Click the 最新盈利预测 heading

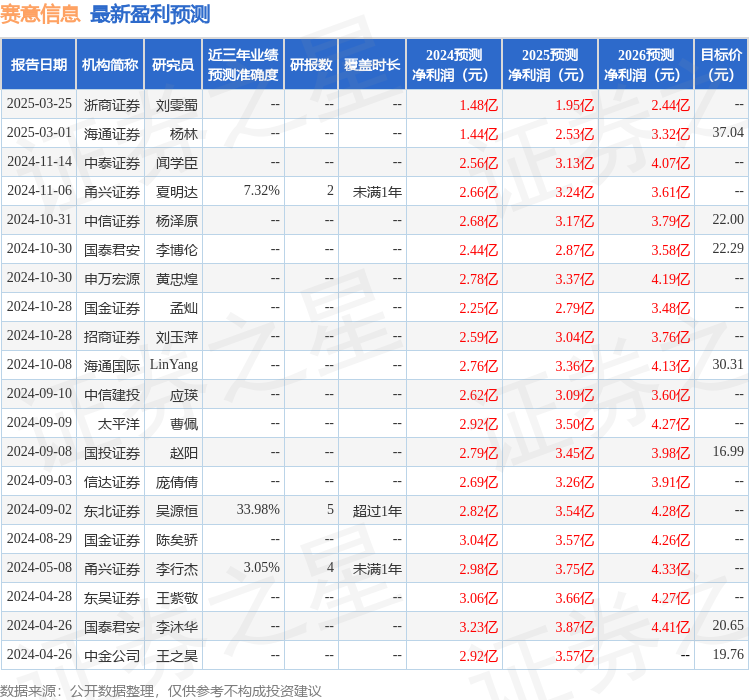[x=150, y=14]
